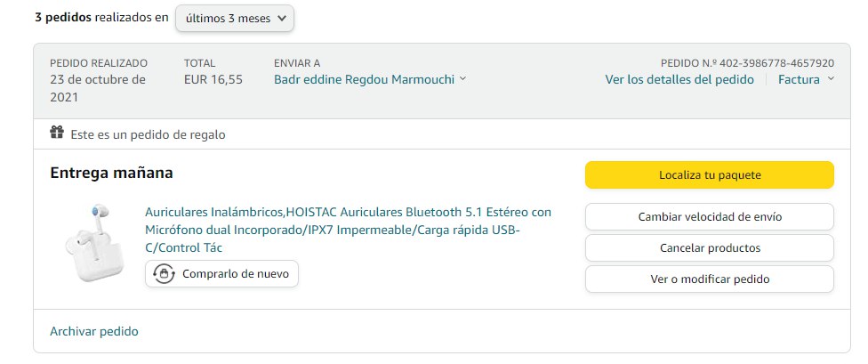The width and height of the screenshot is (868, 364).
Task: Click the 'Entrega mañana' delivery status heading
Action: pyautogui.click(x=111, y=173)
